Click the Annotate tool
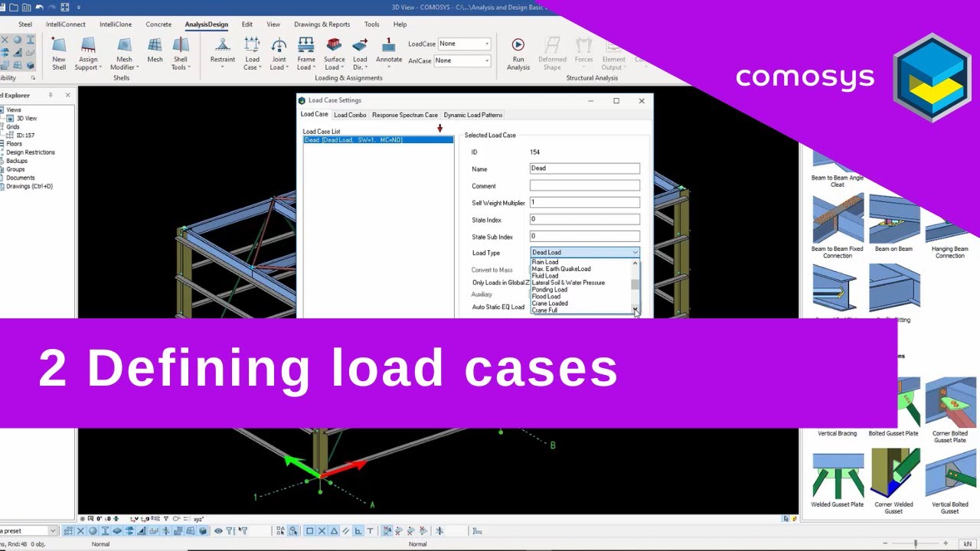The width and height of the screenshot is (980, 551). [x=389, y=52]
